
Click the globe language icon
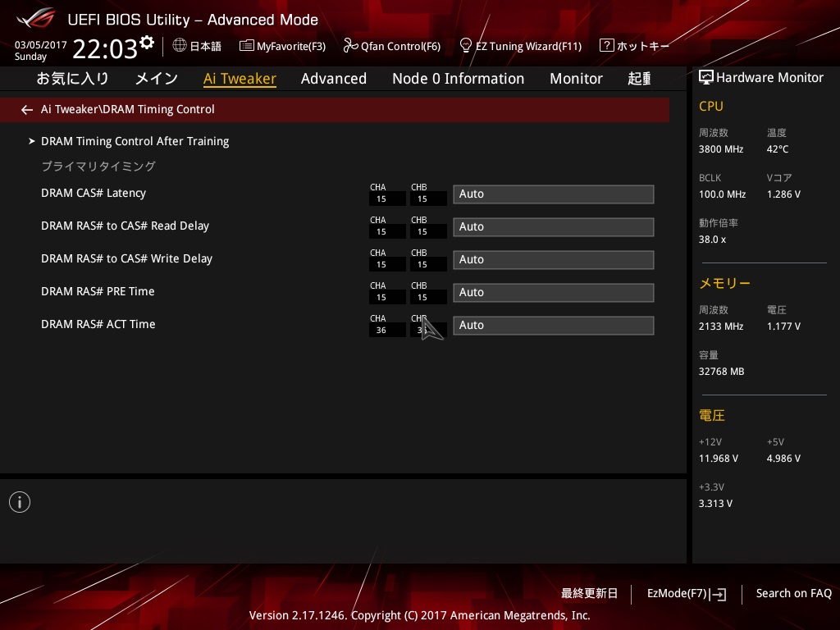click(x=180, y=45)
